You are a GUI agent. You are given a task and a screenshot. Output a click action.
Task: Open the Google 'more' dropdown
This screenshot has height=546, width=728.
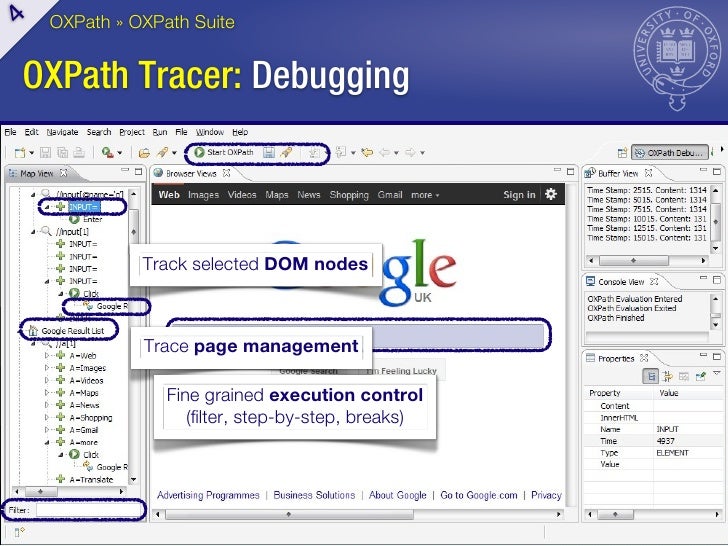[x=425, y=195]
